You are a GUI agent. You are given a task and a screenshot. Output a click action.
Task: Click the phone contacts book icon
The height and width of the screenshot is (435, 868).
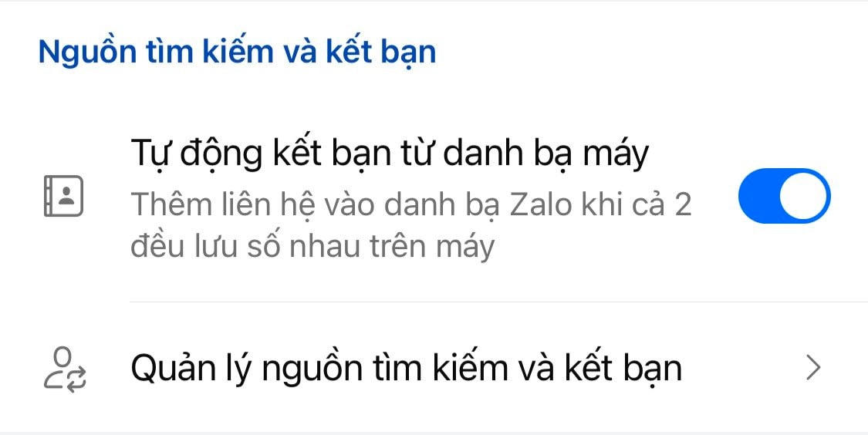tap(63, 196)
